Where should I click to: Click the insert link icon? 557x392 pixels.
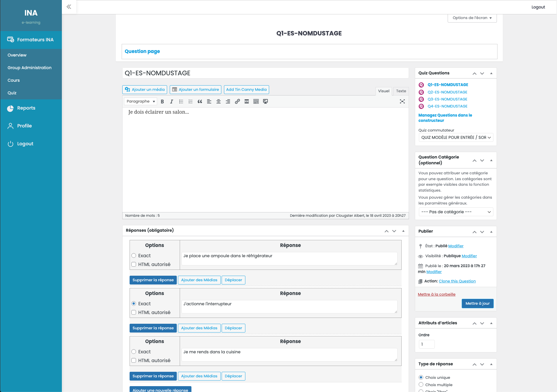237,101
